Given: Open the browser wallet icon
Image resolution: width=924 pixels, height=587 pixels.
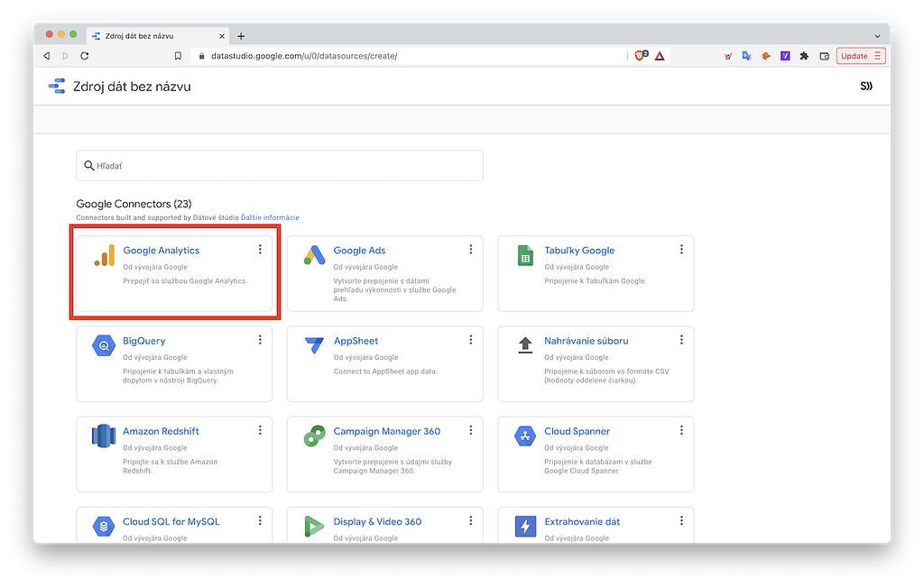Looking at the screenshot, I should 825,56.
